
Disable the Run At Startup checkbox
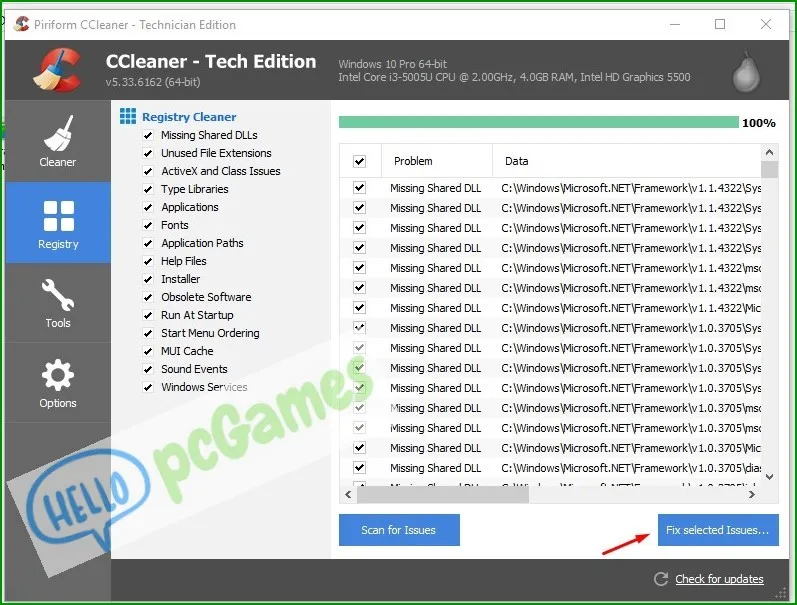(x=148, y=315)
